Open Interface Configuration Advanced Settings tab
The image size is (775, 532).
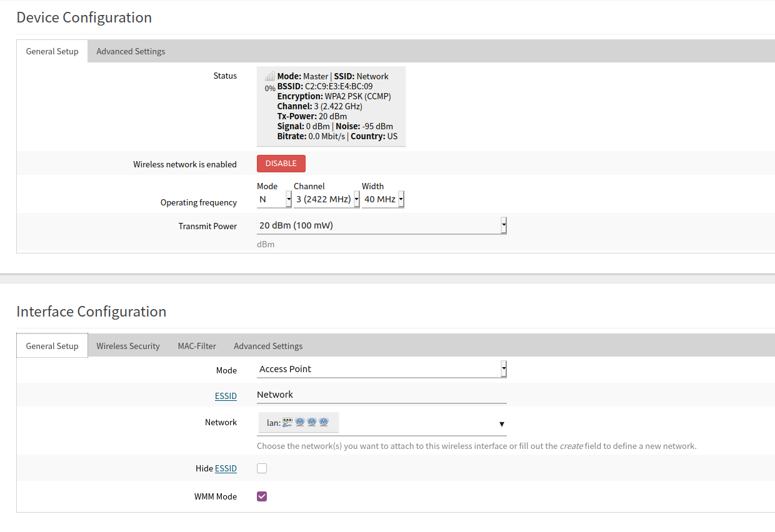[268, 346]
